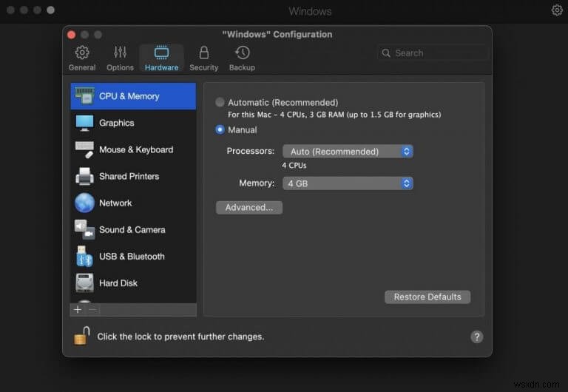
Task: Click the CPU & Memory chip icon
Action: pyautogui.click(x=84, y=95)
